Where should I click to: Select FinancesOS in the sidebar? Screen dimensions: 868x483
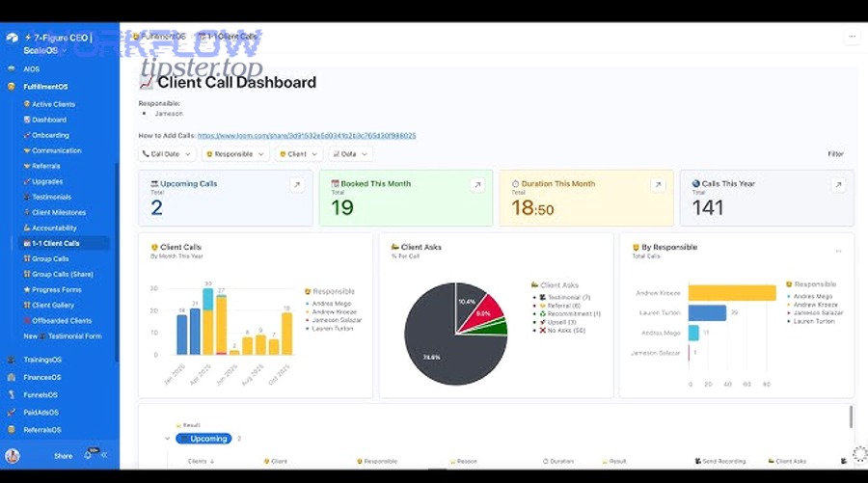pyautogui.click(x=42, y=377)
